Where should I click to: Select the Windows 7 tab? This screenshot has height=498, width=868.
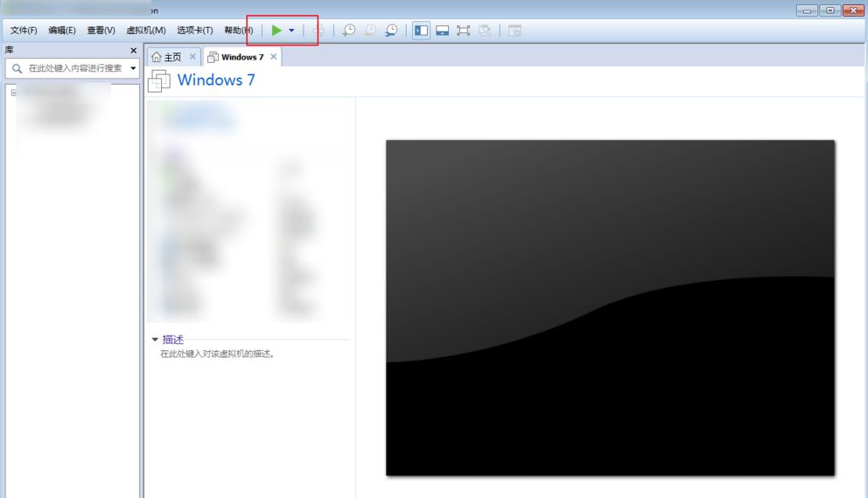[242, 57]
